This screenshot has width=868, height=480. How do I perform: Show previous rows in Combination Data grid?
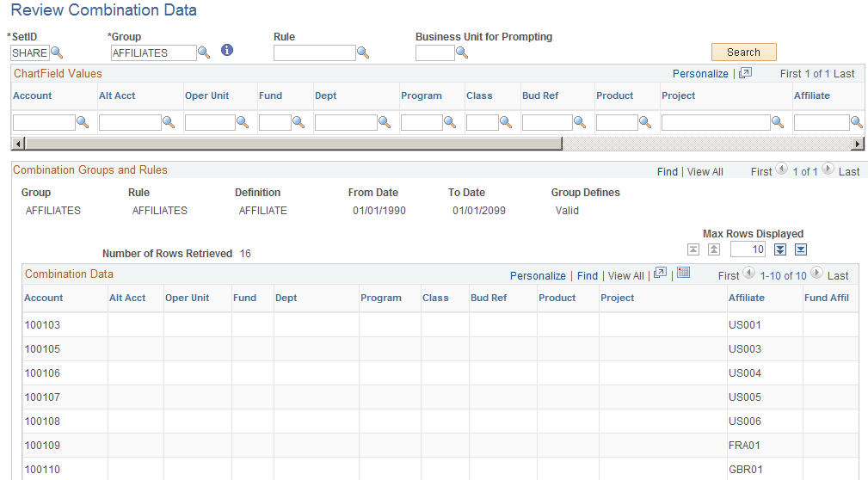click(748, 273)
